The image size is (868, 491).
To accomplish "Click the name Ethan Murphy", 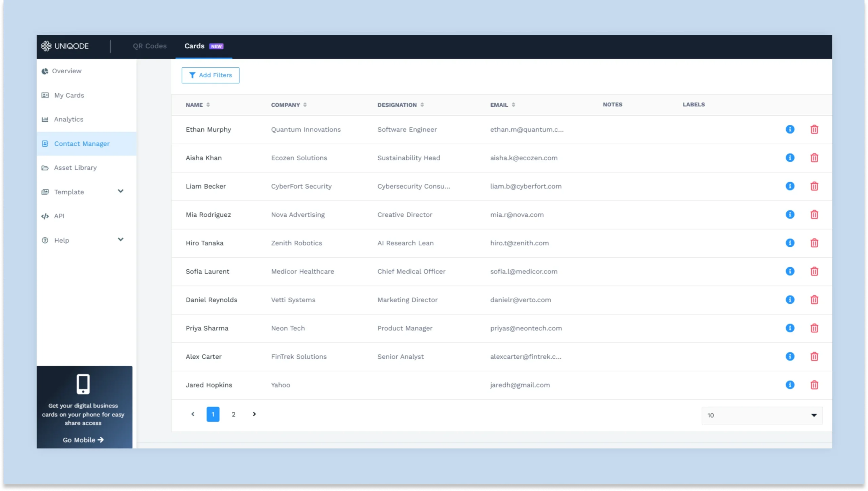I will pyautogui.click(x=208, y=129).
